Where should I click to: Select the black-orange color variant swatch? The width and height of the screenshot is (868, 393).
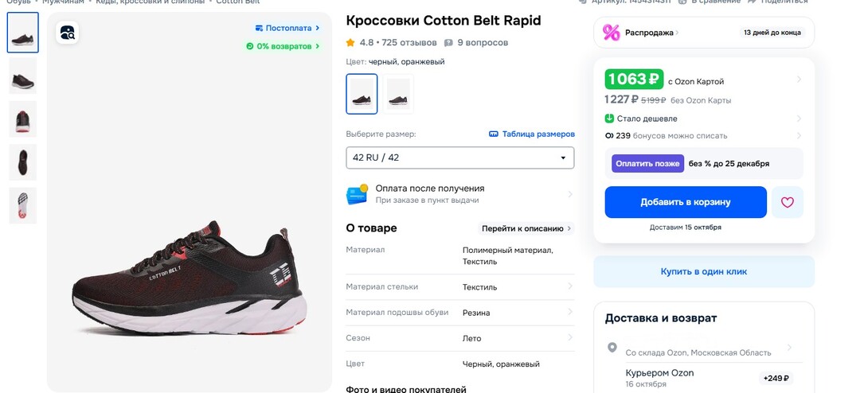(362, 94)
